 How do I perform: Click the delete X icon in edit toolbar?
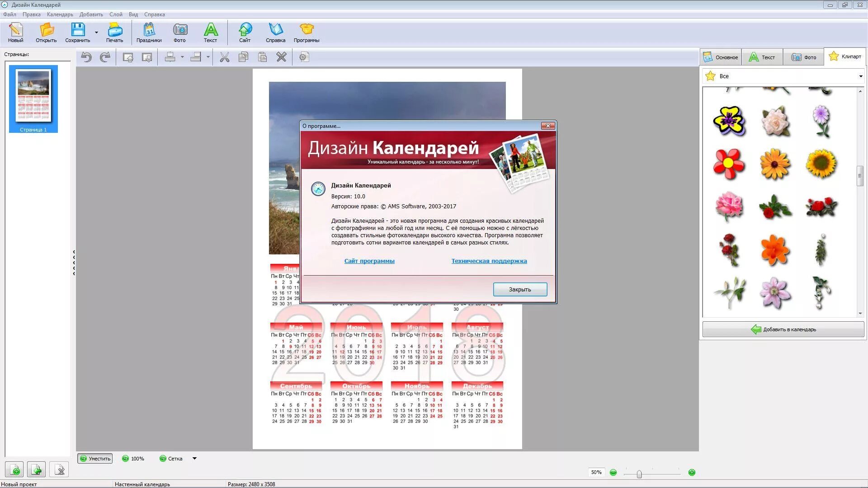pyautogui.click(x=281, y=57)
